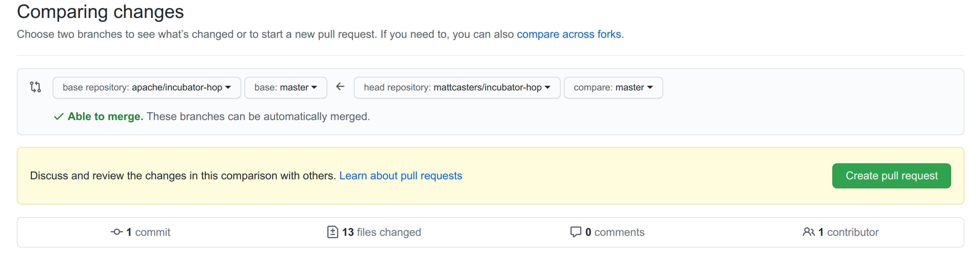This screenshot has width=980, height=260.
Task: Open the 'compare across forks' link
Action: pyautogui.click(x=569, y=34)
